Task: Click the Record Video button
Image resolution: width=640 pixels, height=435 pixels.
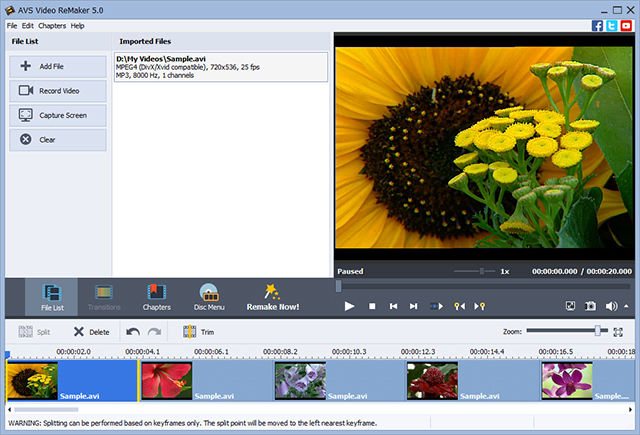Action: [x=58, y=91]
